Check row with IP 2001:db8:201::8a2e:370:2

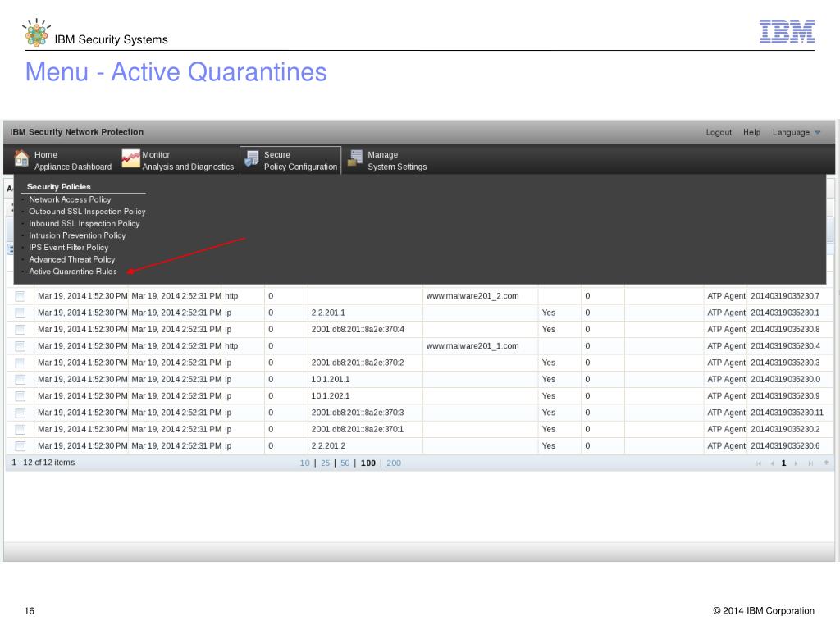pyautogui.click(x=21, y=363)
